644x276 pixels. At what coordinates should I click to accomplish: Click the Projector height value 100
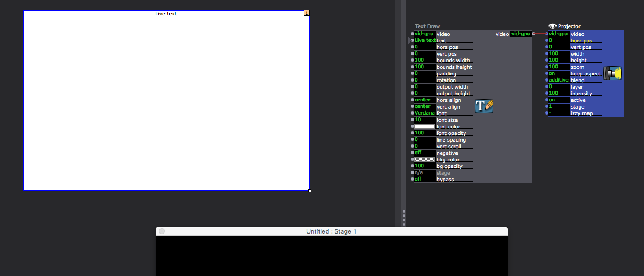click(x=559, y=60)
